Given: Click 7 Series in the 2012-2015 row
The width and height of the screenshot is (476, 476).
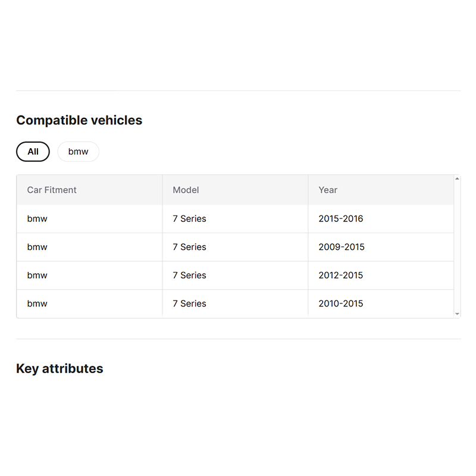Looking at the screenshot, I should pyautogui.click(x=189, y=275).
